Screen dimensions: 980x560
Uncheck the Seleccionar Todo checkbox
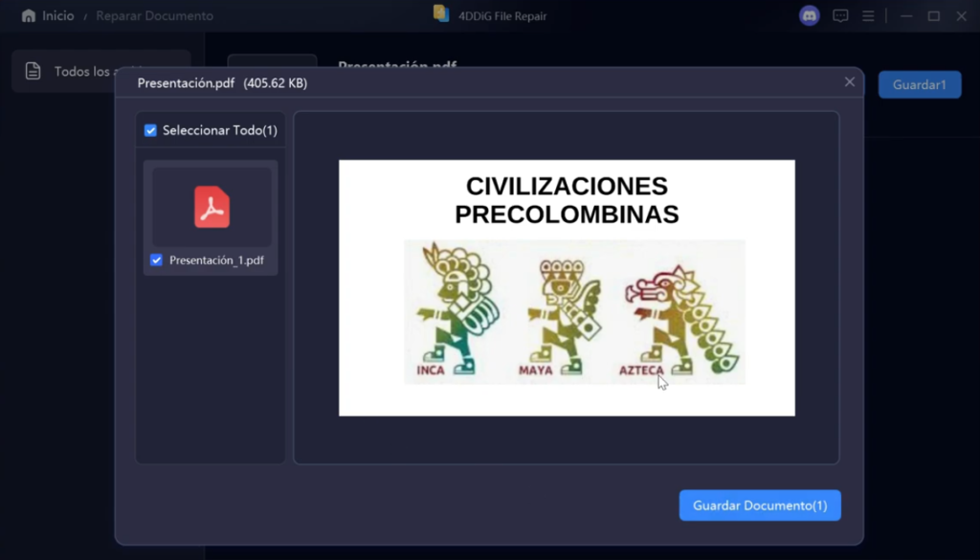coord(150,130)
